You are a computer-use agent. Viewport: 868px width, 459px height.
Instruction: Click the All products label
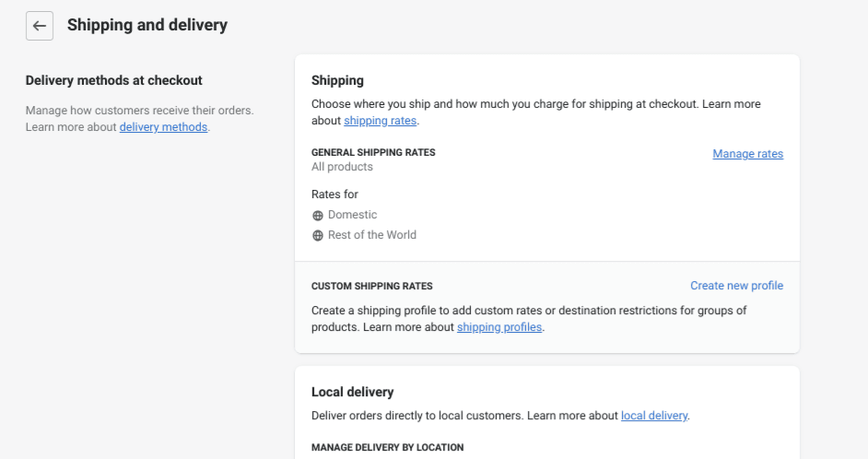coord(342,167)
